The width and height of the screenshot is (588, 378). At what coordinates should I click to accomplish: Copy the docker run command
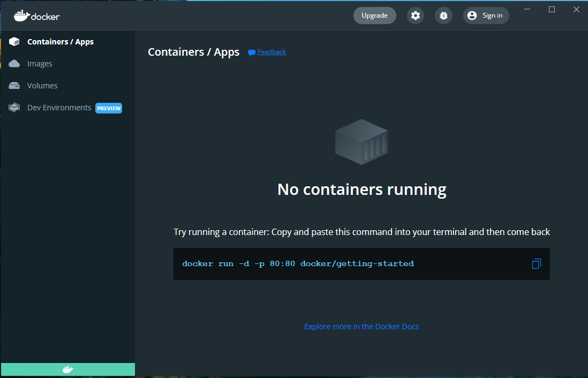click(536, 263)
